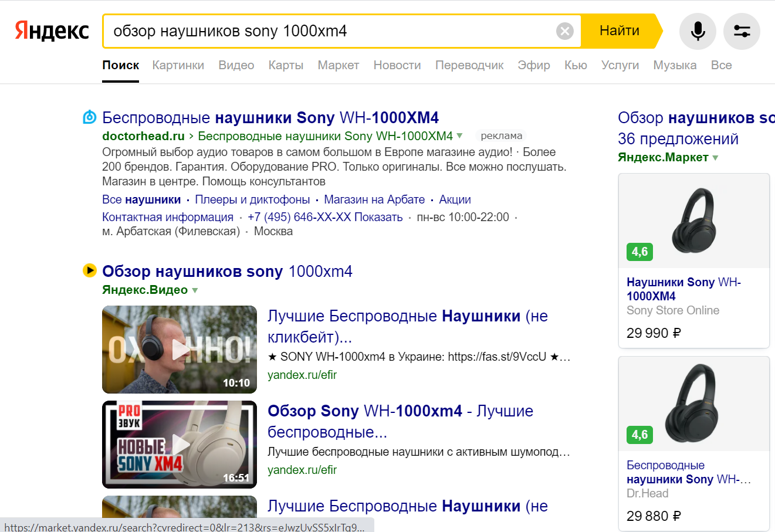Screen dimensions: 775x532
Task: Open the Маркет tab
Action: tap(339, 65)
